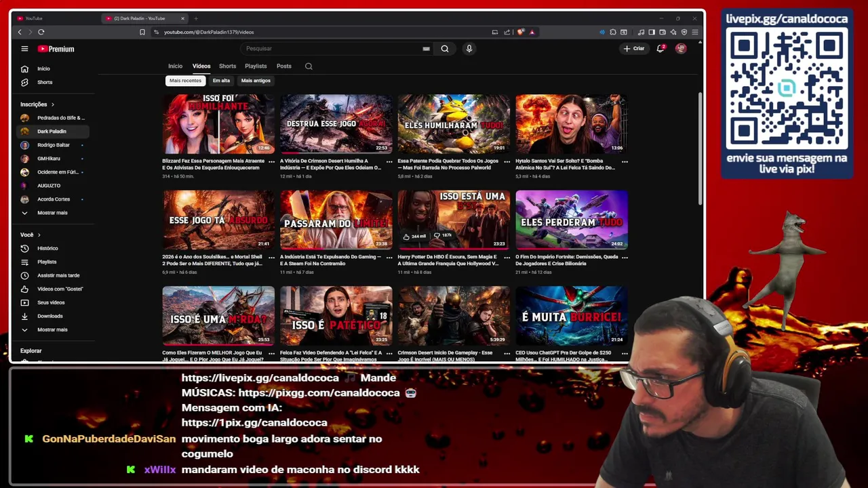
Task: Click the Criar create button
Action: point(634,49)
